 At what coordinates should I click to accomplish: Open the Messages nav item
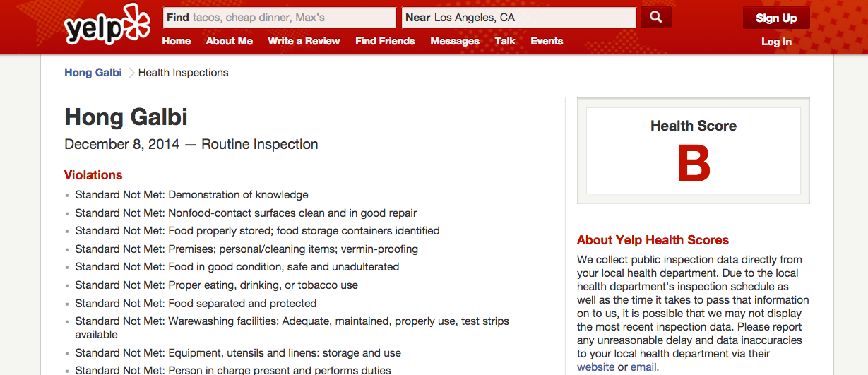pyautogui.click(x=455, y=41)
